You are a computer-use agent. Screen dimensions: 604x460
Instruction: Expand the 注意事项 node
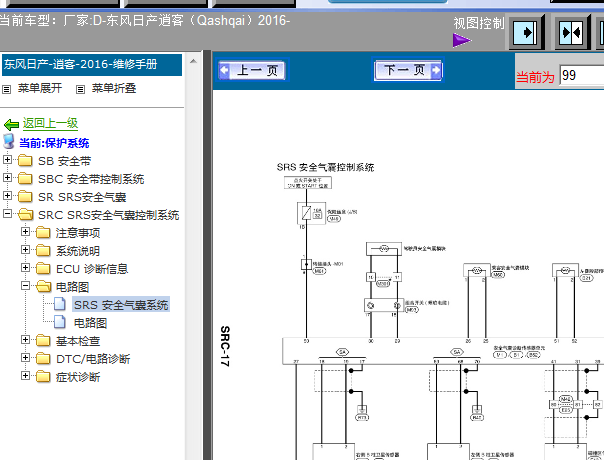pos(25,231)
